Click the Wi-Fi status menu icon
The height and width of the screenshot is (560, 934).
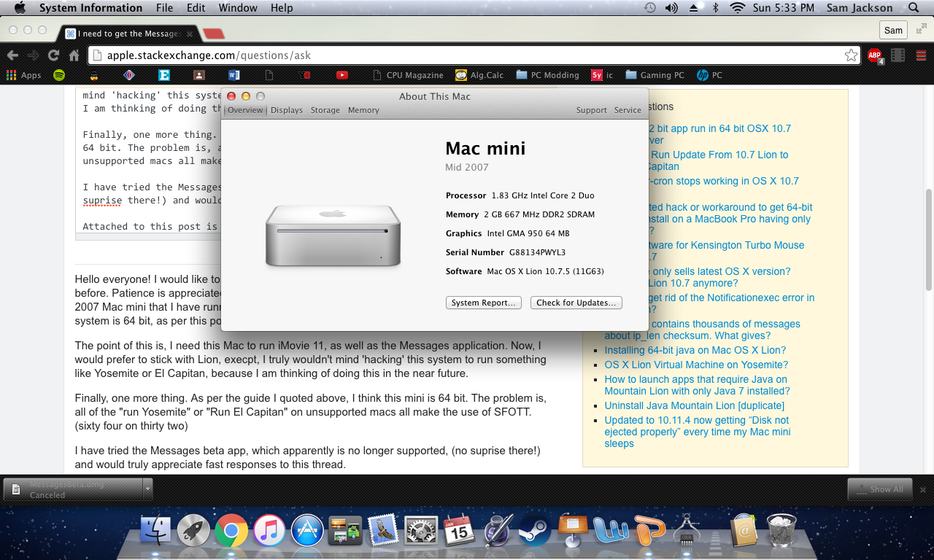pyautogui.click(x=737, y=8)
